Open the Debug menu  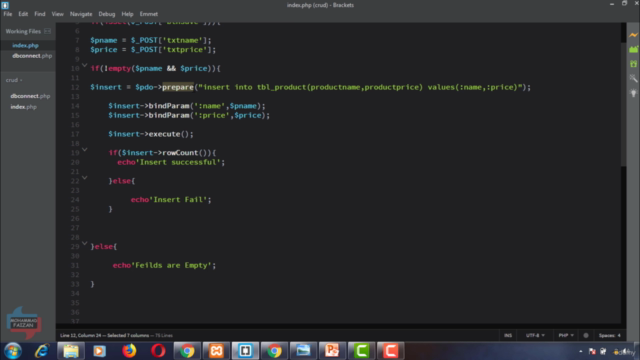(107, 14)
